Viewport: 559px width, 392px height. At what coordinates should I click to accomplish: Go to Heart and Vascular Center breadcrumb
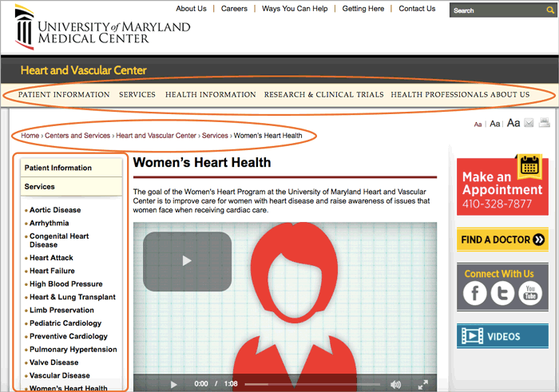coord(157,136)
